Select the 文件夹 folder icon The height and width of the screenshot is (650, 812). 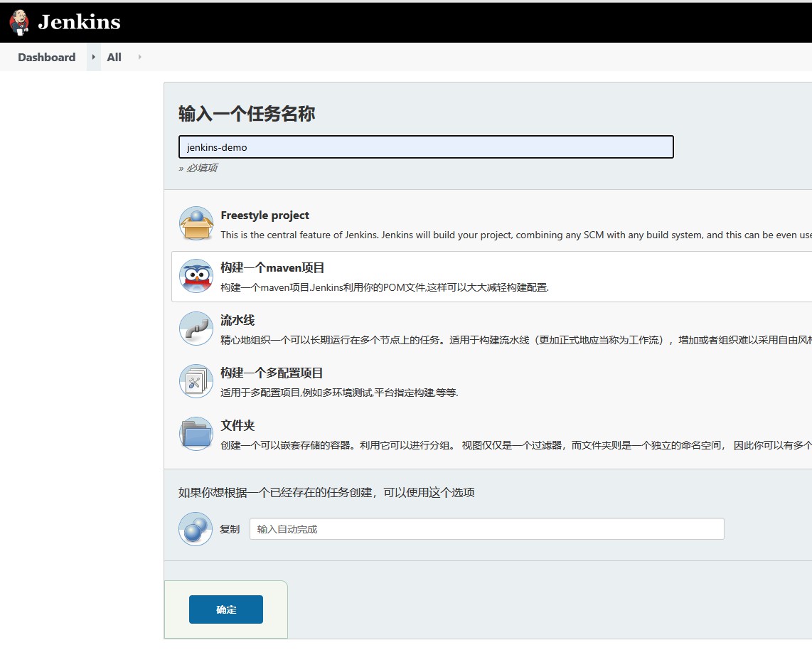(x=196, y=434)
